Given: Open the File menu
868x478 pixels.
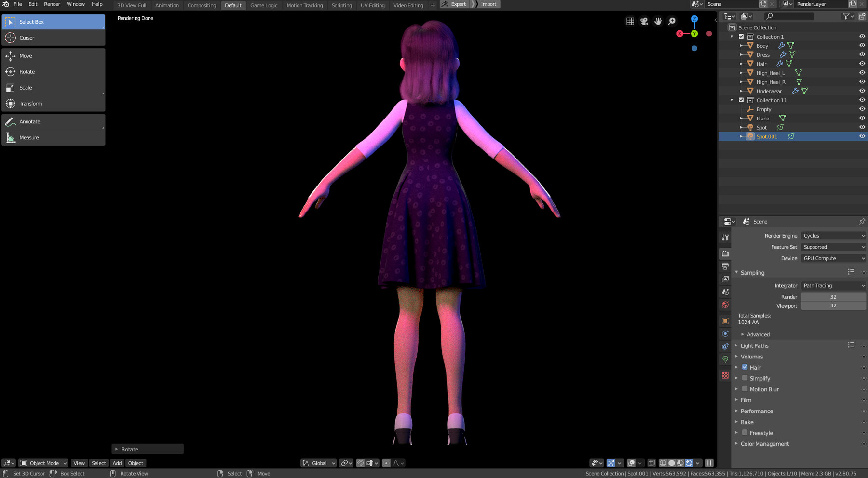Looking at the screenshot, I should click(x=18, y=4).
